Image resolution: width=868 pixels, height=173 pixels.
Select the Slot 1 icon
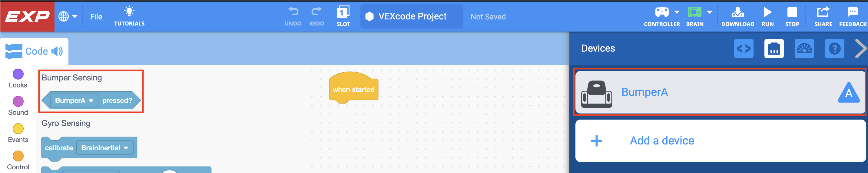(x=343, y=13)
